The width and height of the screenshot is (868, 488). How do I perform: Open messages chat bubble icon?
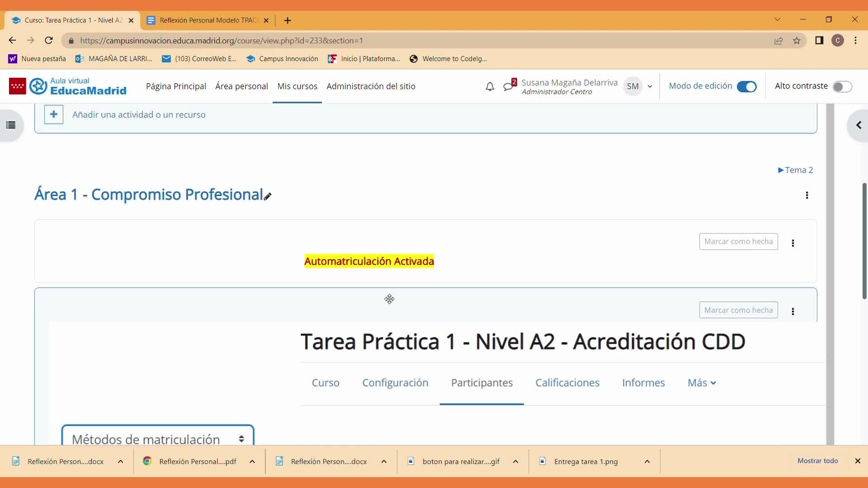(x=508, y=86)
